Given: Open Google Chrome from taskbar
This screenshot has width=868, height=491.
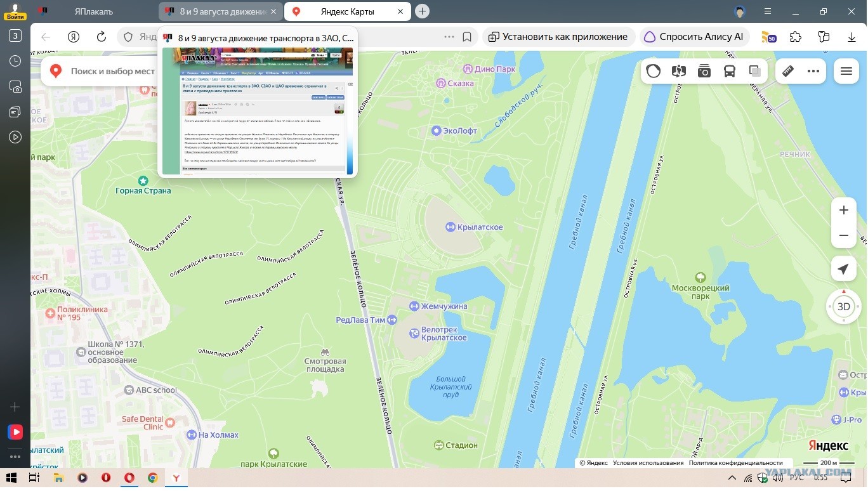Looking at the screenshot, I should click(152, 478).
